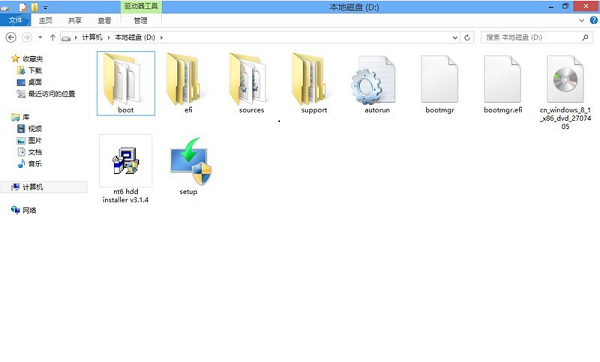Viewport: 600px width, 362px height.
Task: Switch to the Home (主页) tab
Action: coord(45,20)
